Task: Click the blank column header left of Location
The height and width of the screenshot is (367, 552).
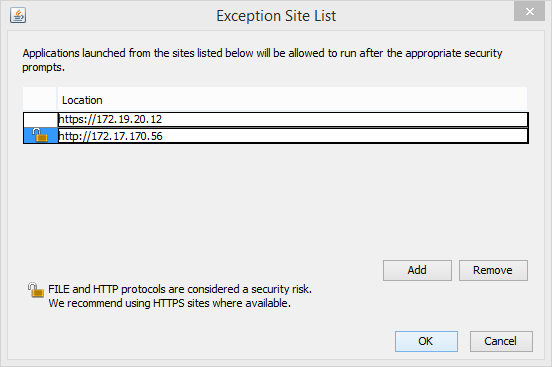Action: pyautogui.click(x=39, y=100)
